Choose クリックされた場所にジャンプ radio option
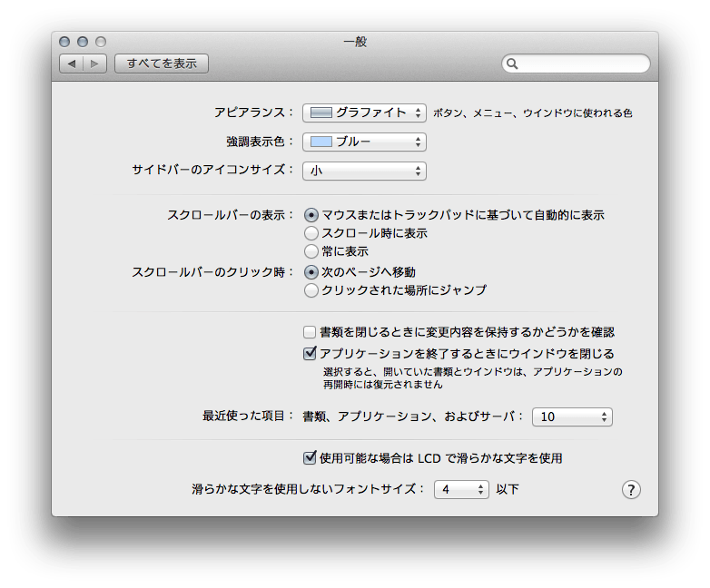The image size is (710, 588). point(311,290)
